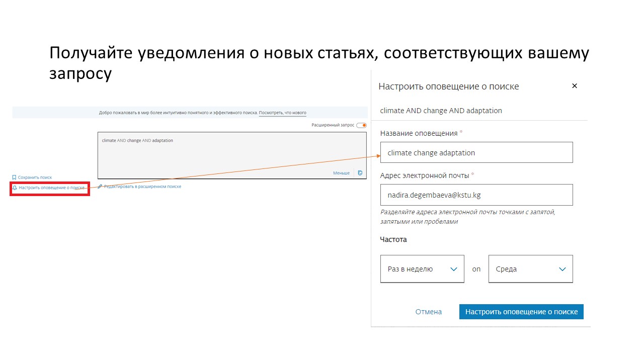Select the 'Раз в неделю' frequency text
Image resolution: width=644 pixels, height=362 pixels.
pos(410,269)
